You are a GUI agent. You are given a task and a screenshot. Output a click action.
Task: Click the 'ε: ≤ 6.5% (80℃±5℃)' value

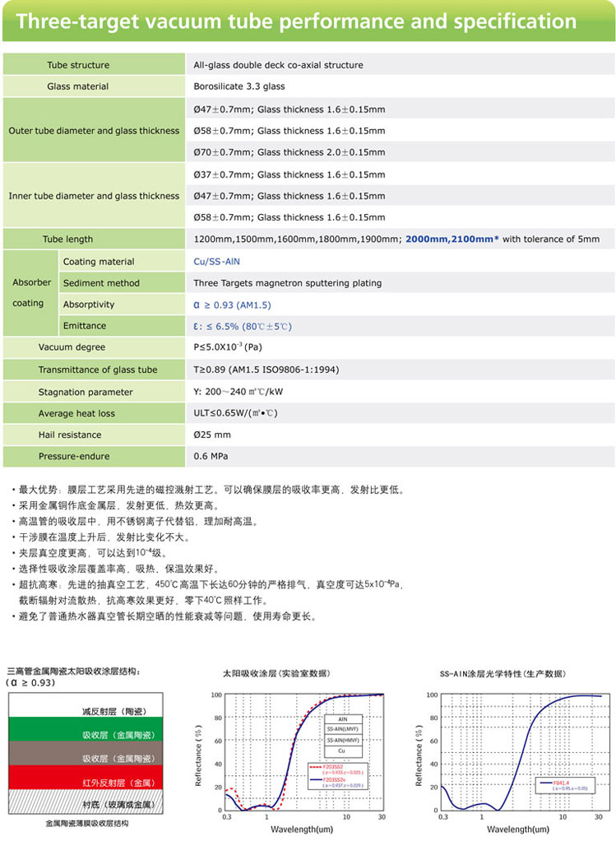coord(242,327)
